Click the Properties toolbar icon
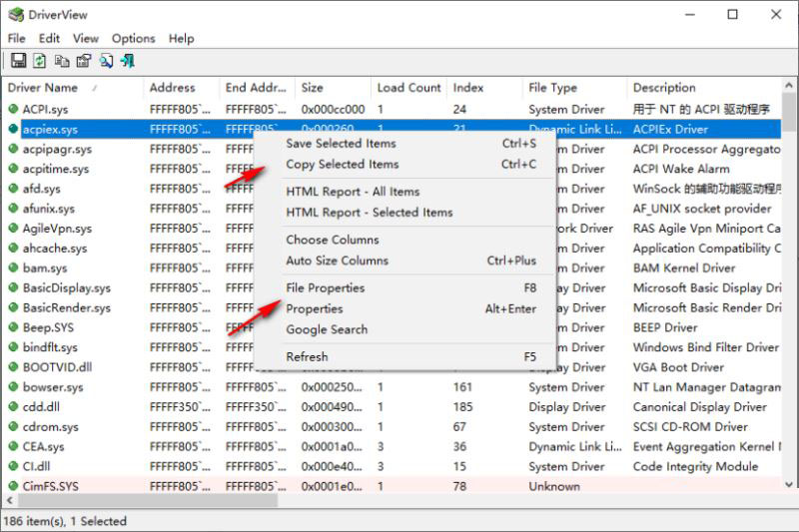 84,61
